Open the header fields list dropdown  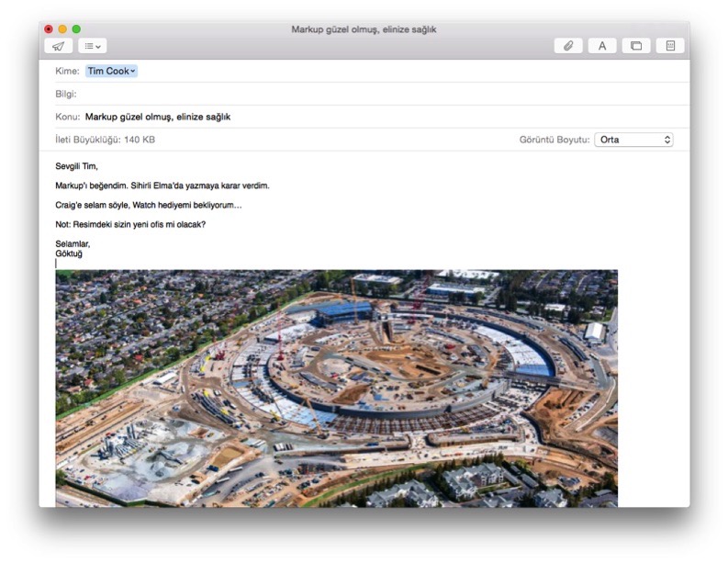click(x=92, y=46)
